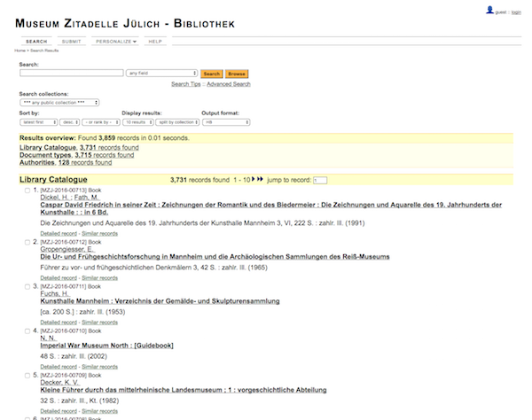Viewport: 532px width, 420px height.
Task: Expand the search collections dropdown
Action: click(59, 103)
